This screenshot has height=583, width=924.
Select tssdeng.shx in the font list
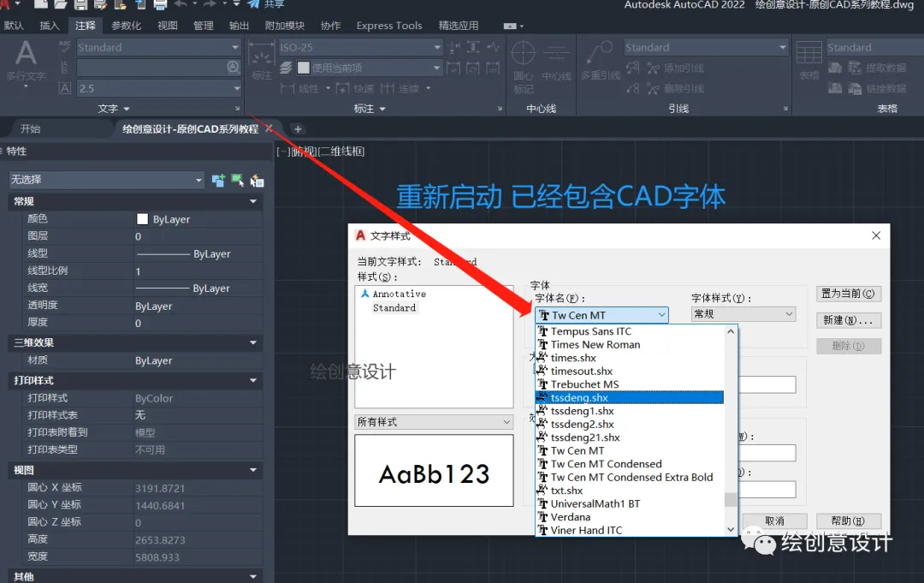(630, 398)
